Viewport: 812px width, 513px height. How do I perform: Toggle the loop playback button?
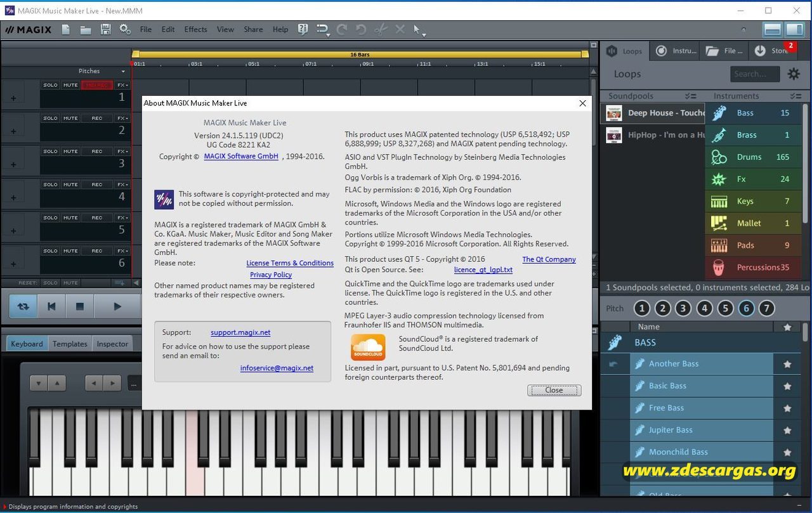[23, 306]
